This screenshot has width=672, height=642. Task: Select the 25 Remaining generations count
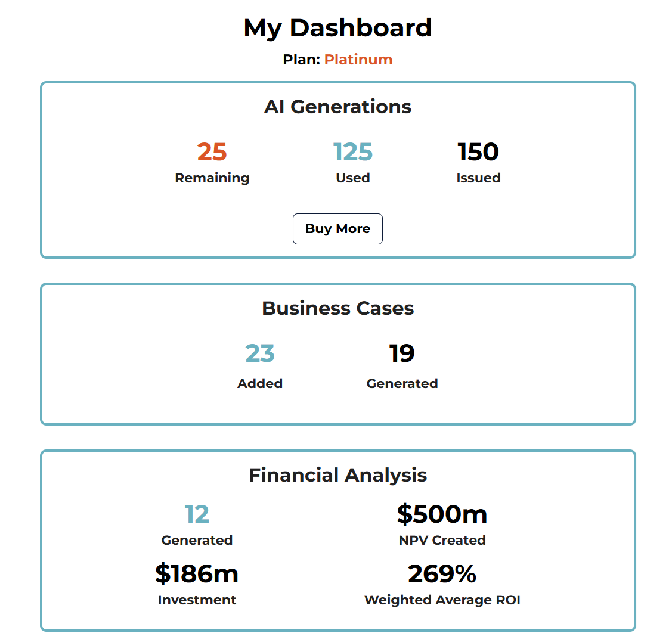click(x=212, y=152)
